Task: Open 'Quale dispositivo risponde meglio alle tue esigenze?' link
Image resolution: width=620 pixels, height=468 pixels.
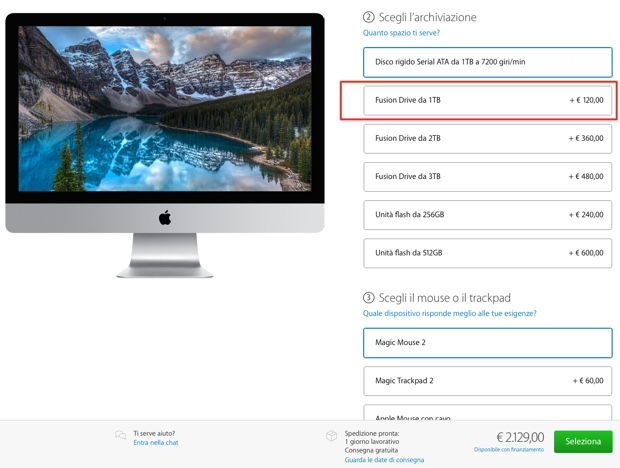Action: (x=450, y=313)
